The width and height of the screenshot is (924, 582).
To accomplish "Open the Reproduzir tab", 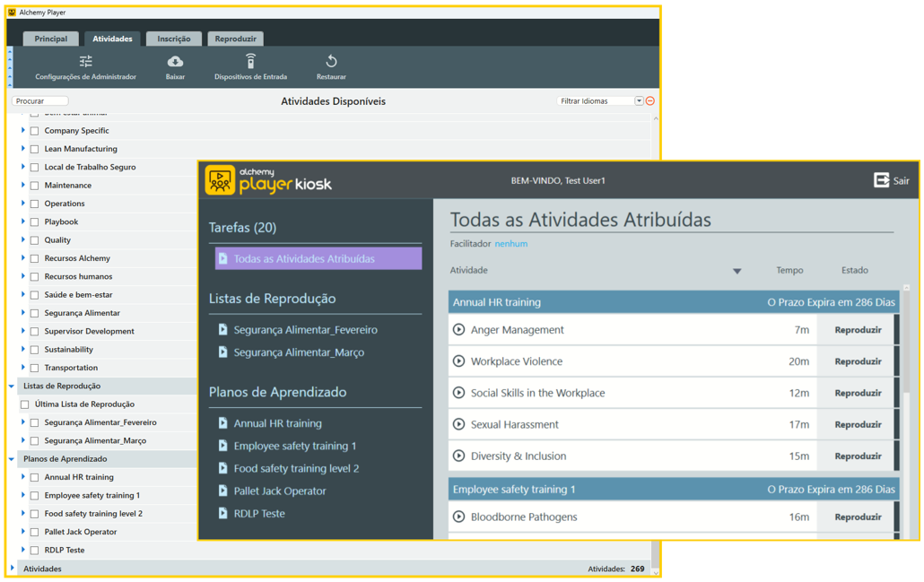I will [235, 39].
